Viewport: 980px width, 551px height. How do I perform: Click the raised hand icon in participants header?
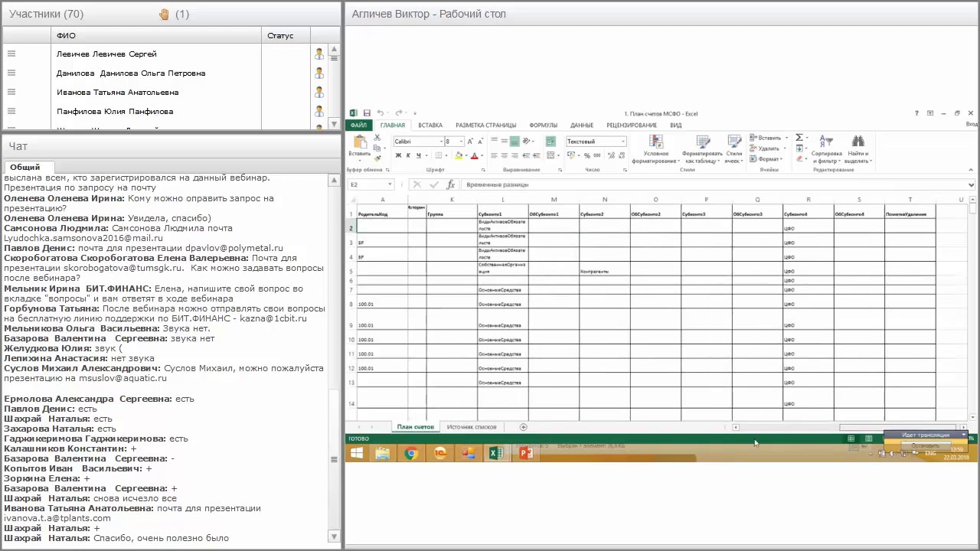point(164,14)
